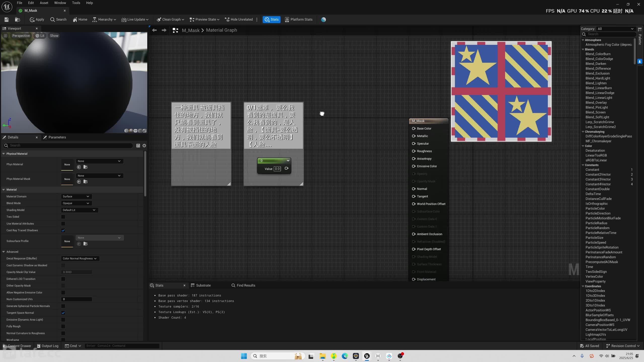Open the Phys Material asset dropdown
The image size is (644, 362).
point(99,161)
